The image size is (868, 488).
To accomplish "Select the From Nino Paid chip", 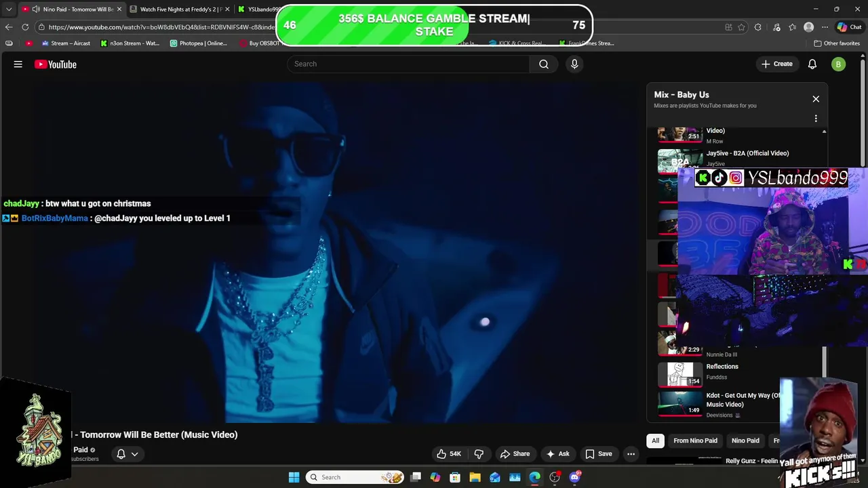I will pos(695,441).
